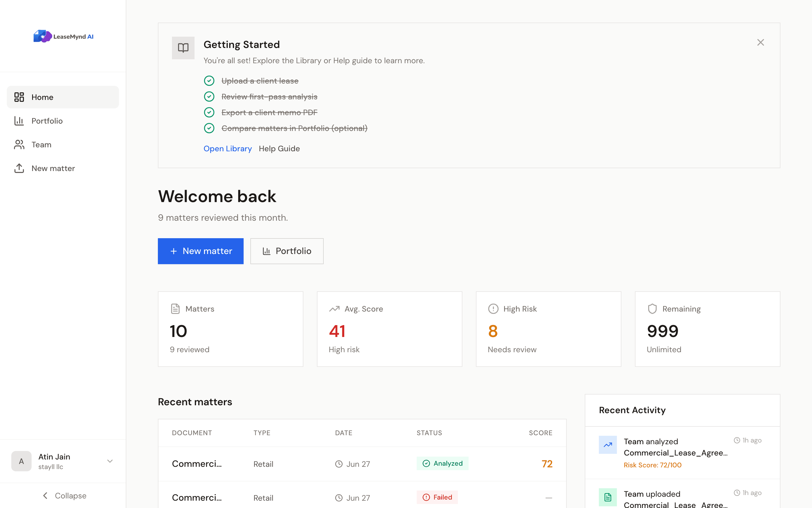This screenshot has height=508, width=812.
Task: Sort by the DATE column header
Action: click(344, 433)
